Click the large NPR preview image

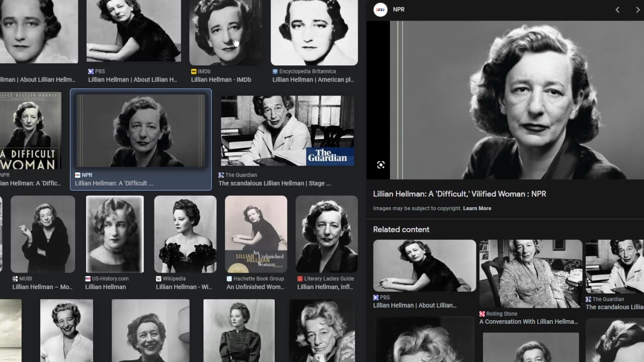coord(517,100)
